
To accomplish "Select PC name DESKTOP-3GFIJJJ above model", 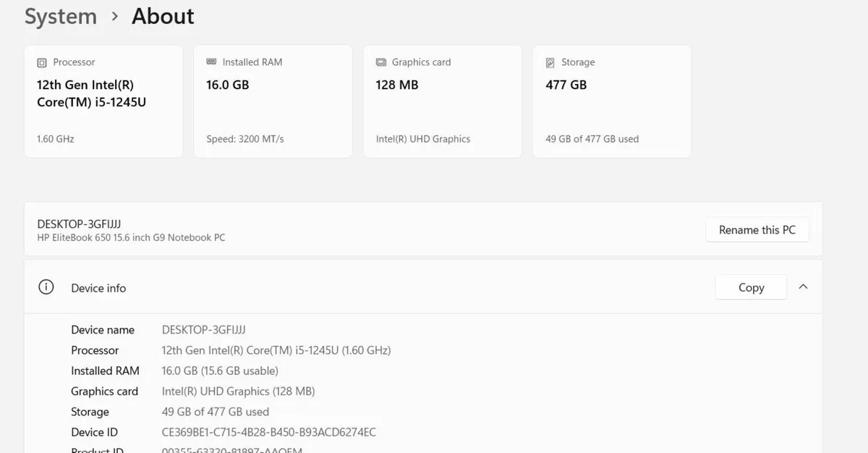I will click(79, 224).
